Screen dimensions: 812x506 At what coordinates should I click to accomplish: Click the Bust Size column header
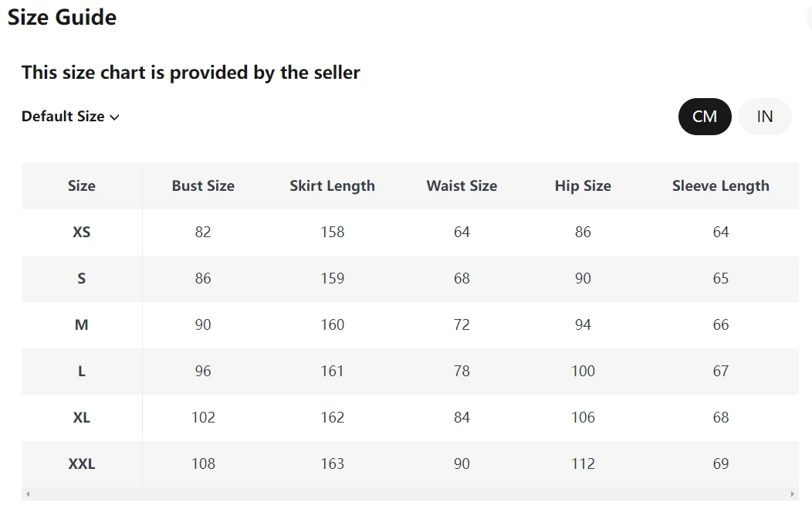click(x=203, y=186)
